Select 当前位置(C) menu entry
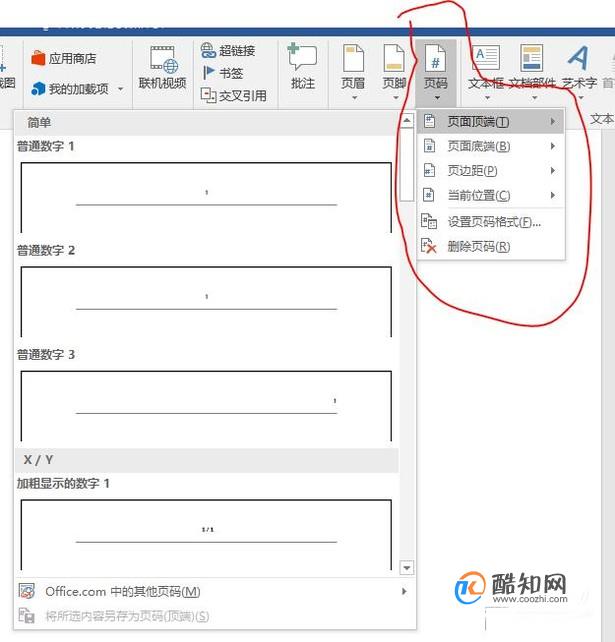The width and height of the screenshot is (615, 642). [x=491, y=195]
